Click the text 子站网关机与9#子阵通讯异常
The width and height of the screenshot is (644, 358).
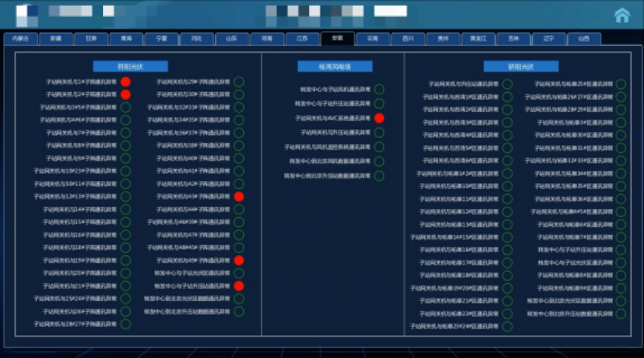[81, 158]
